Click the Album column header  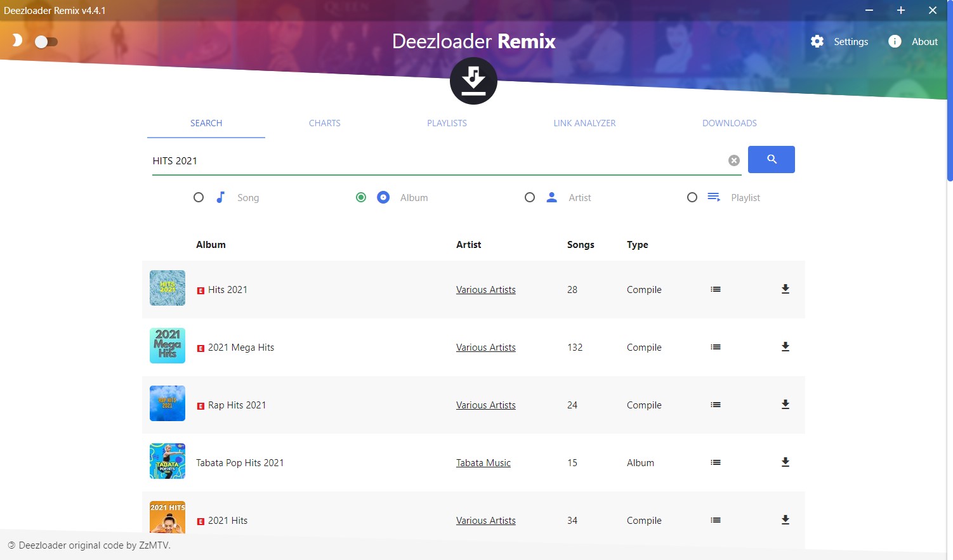(211, 245)
